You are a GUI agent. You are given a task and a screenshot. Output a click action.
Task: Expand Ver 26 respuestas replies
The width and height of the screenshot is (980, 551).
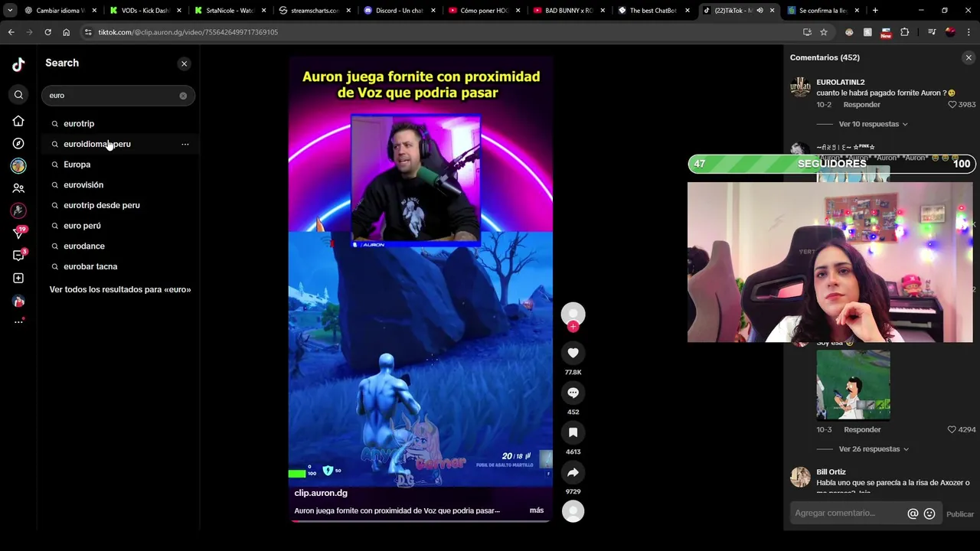(x=874, y=449)
